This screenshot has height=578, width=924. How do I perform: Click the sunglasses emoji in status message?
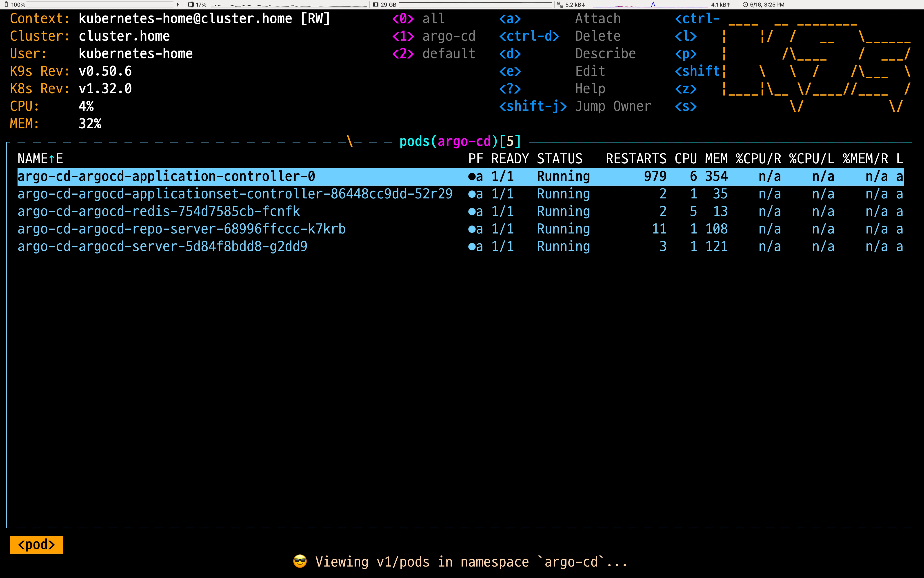tap(300, 562)
